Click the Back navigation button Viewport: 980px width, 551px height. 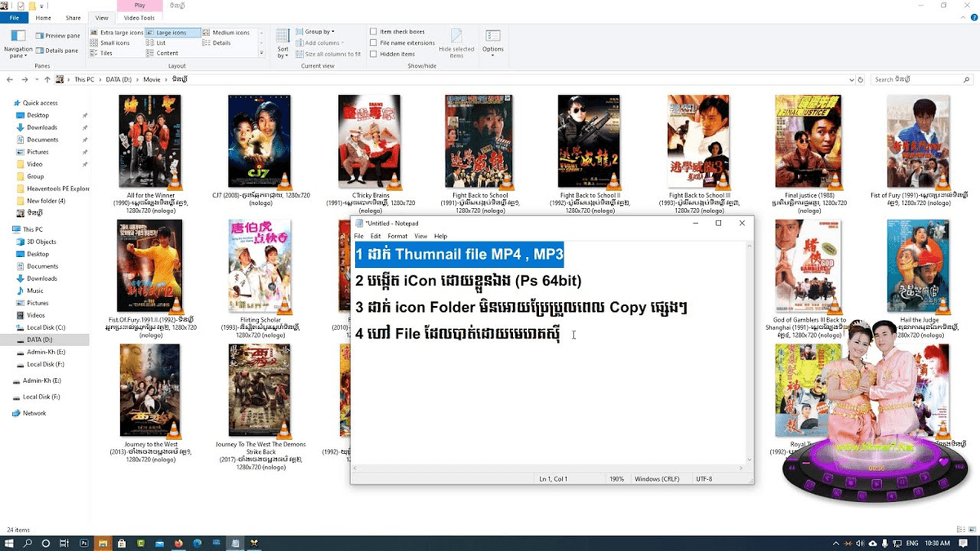[x=9, y=79]
